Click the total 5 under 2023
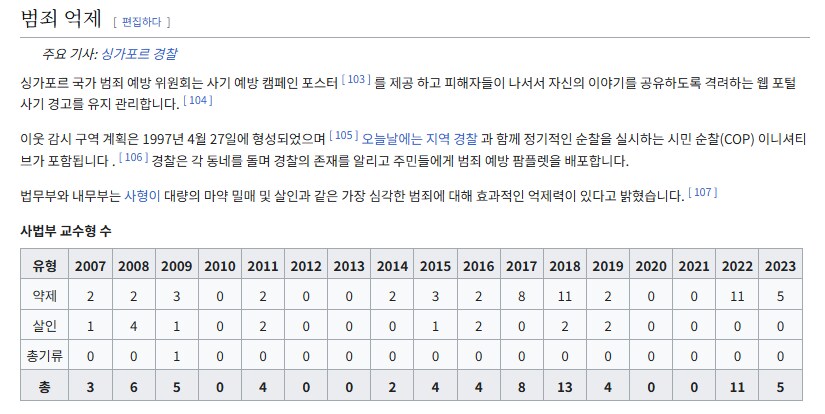 pos(781,386)
